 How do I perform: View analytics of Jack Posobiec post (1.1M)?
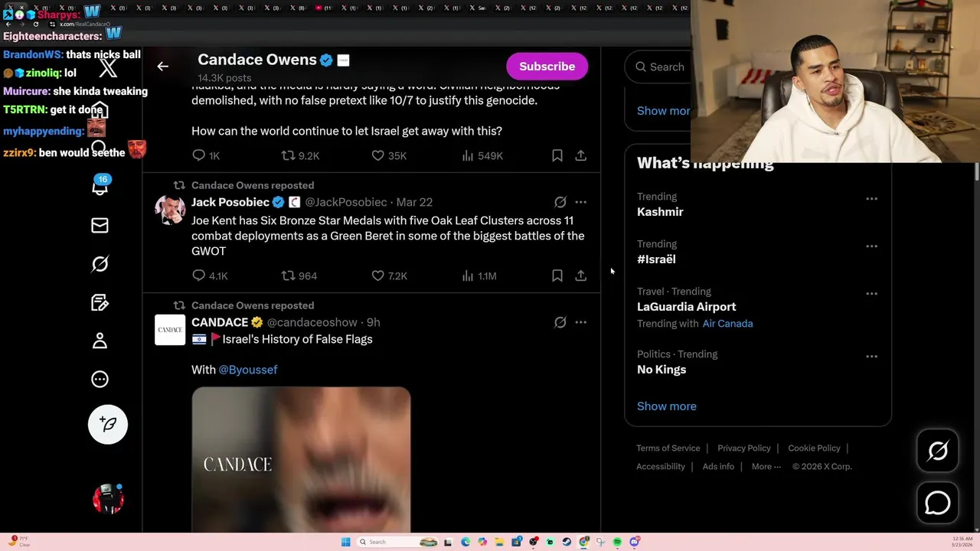[x=479, y=275]
